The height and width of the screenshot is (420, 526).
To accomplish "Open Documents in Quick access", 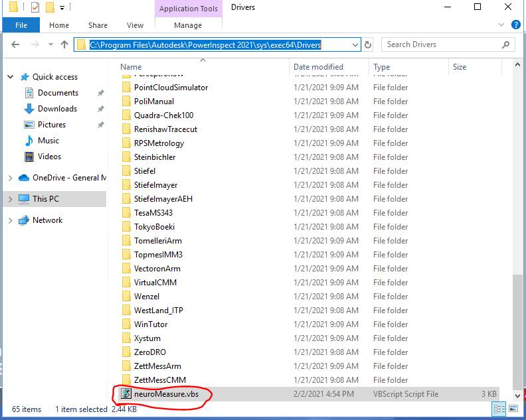I will point(58,92).
